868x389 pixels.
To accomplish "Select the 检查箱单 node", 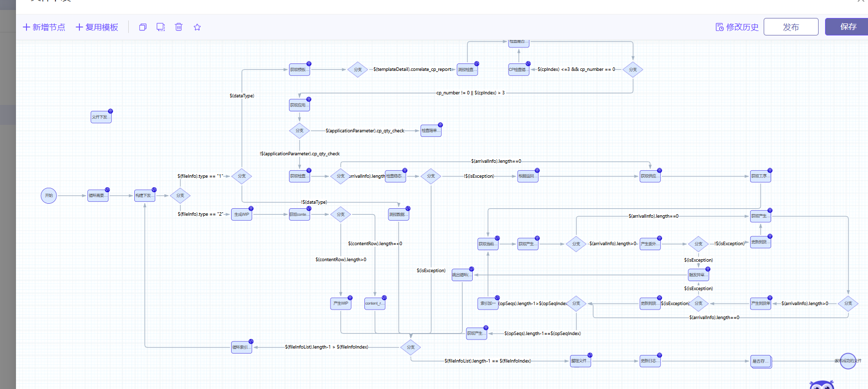I will 431,131.
